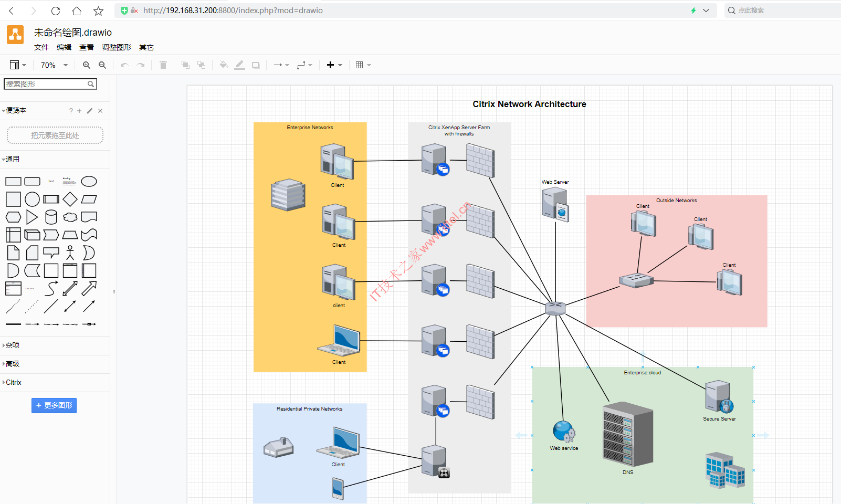Screen dimensions: 841x504
Task: Open the 文件 menu
Action: [x=41, y=47]
